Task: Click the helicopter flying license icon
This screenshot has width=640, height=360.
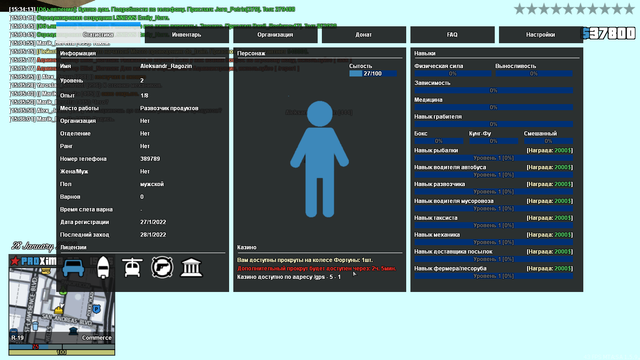Action: 132,268
